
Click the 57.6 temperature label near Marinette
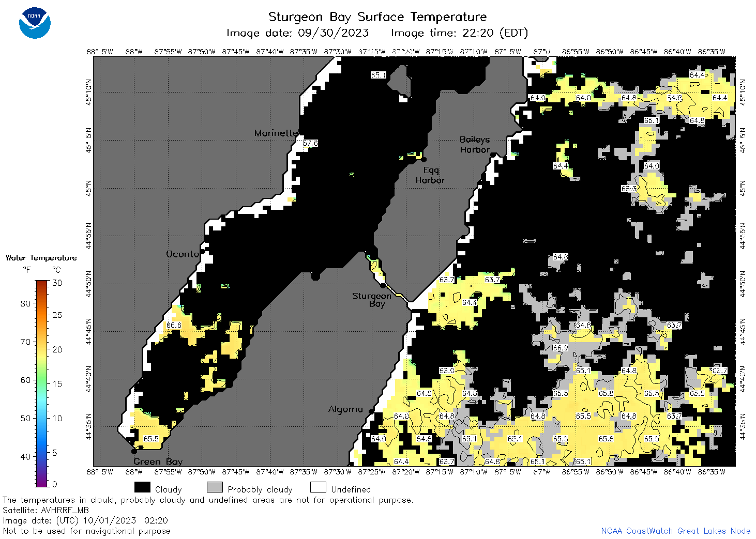coord(310,143)
